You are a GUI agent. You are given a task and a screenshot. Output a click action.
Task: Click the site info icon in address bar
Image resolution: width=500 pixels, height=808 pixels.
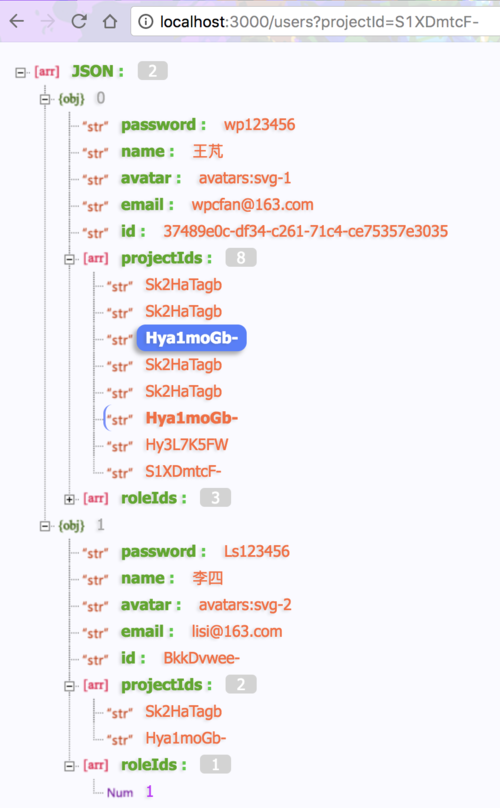[146, 21]
